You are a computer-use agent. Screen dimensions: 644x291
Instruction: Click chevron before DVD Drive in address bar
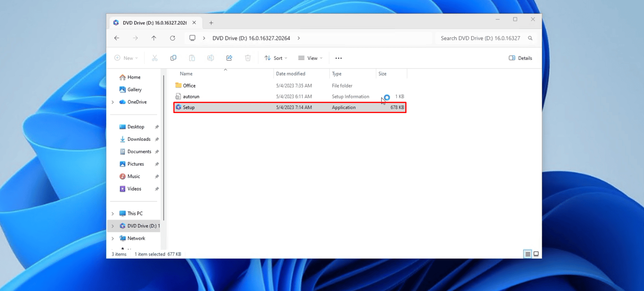click(x=204, y=38)
